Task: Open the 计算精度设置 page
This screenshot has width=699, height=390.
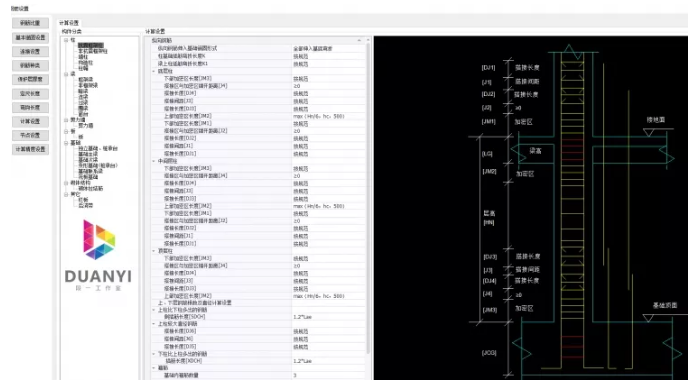Action: click(30, 149)
